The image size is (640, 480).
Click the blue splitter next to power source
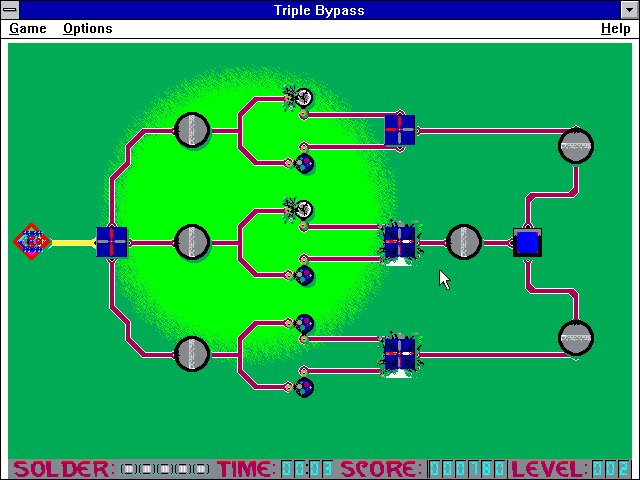coord(111,242)
